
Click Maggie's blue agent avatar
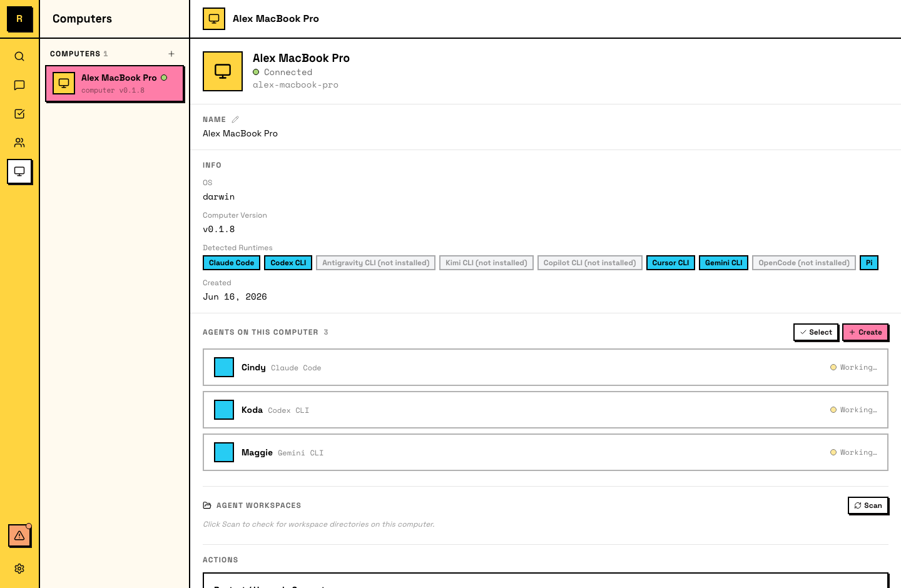[224, 452]
